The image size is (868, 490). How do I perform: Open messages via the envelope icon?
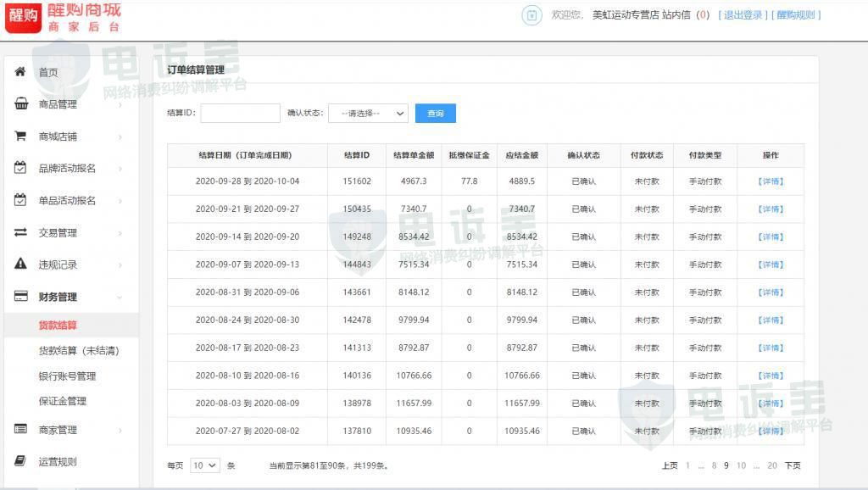coord(531,14)
